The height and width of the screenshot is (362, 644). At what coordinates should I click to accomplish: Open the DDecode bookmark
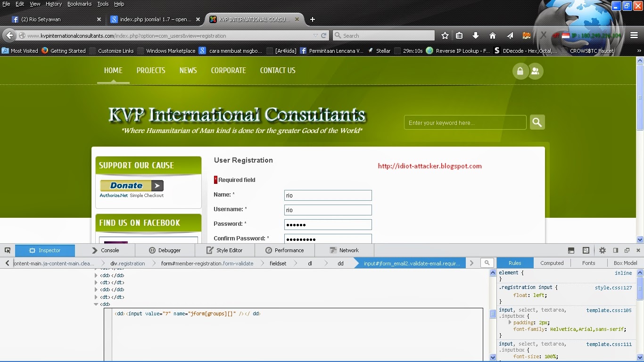pos(526,50)
